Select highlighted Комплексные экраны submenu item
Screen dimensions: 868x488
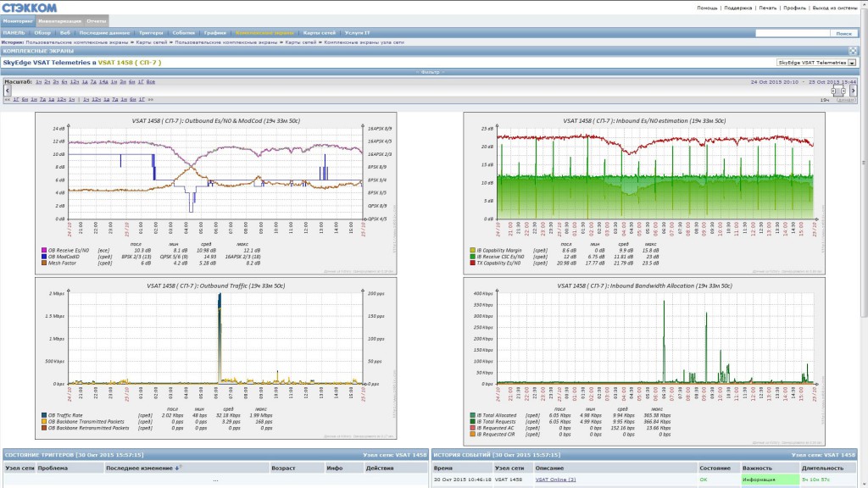(x=264, y=33)
